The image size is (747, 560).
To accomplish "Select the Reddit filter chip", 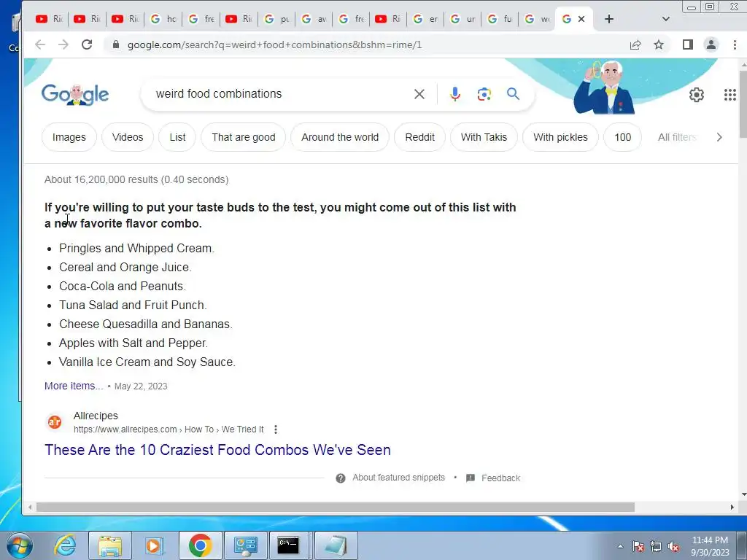I will click(x=419, y=137).
